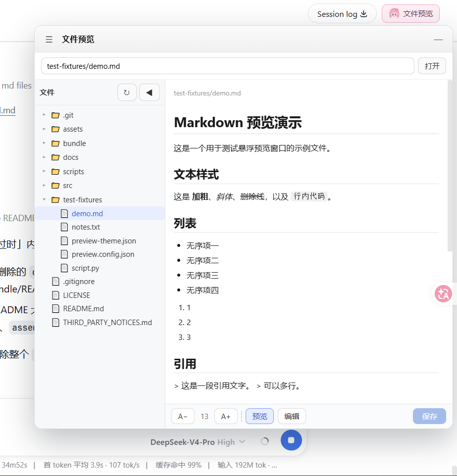Click the file path input field

pos(228,66)
